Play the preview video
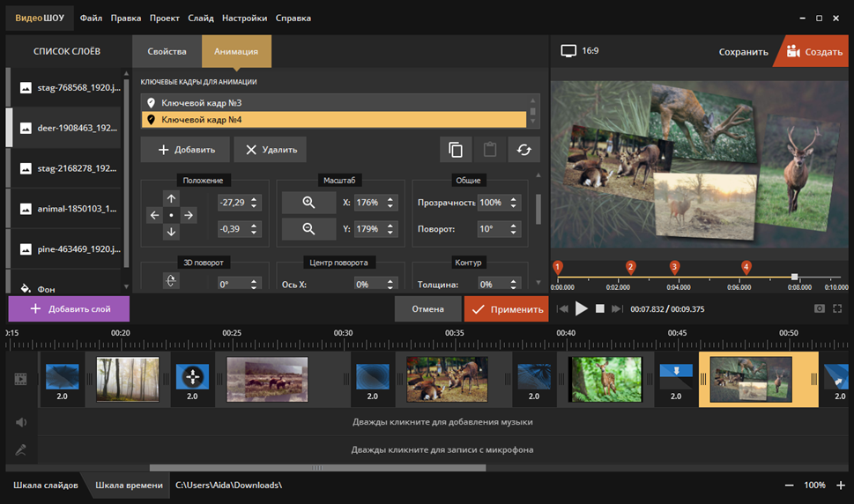 point(581,308)
